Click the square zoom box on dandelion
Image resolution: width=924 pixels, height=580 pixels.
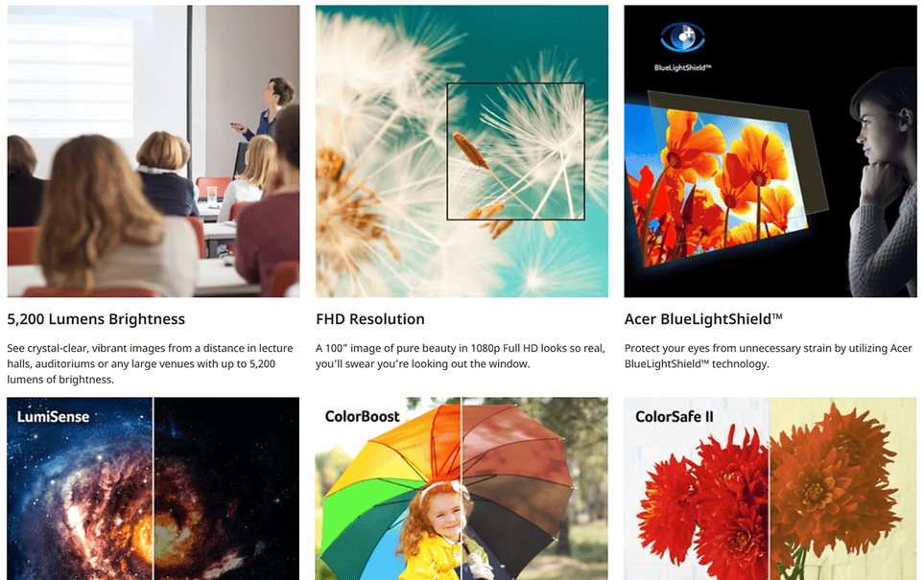(x=515, y=151)
